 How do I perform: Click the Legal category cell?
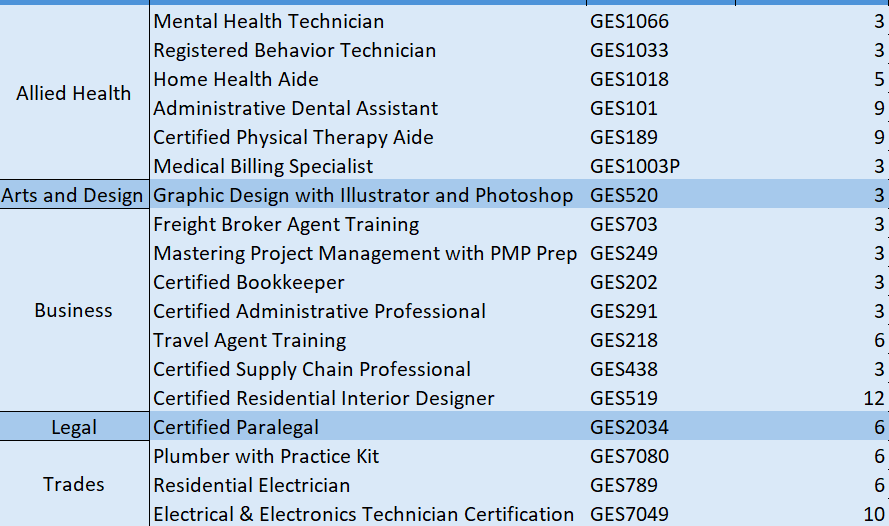(x=74, y=427)
